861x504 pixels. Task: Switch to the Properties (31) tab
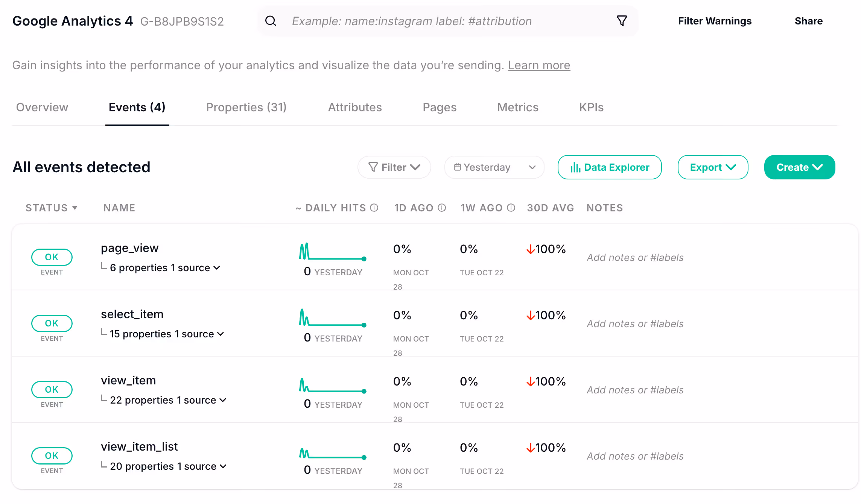pos(246,108)
